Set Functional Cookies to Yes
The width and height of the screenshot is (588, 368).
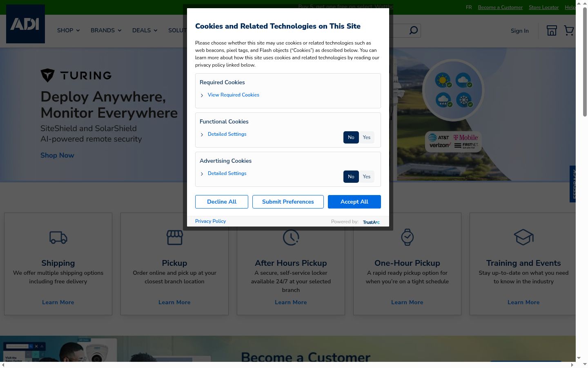(367, 137)
